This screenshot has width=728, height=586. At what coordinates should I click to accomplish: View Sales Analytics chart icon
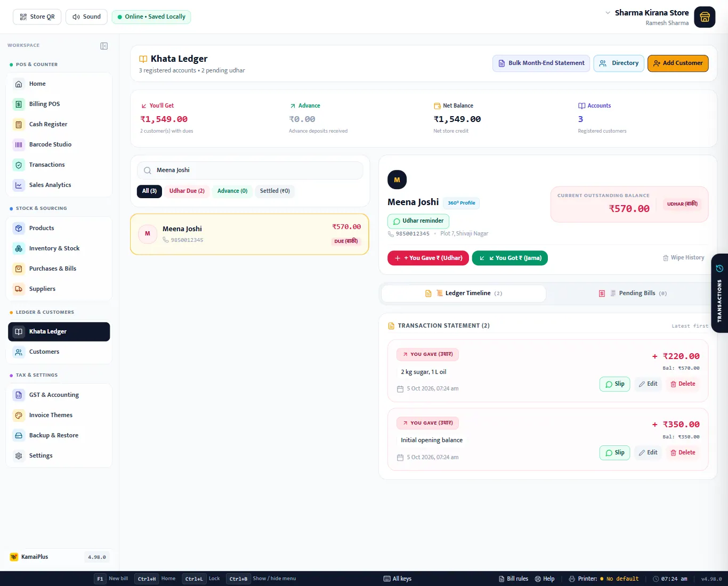pyautogui.click(x=19, y=185)
